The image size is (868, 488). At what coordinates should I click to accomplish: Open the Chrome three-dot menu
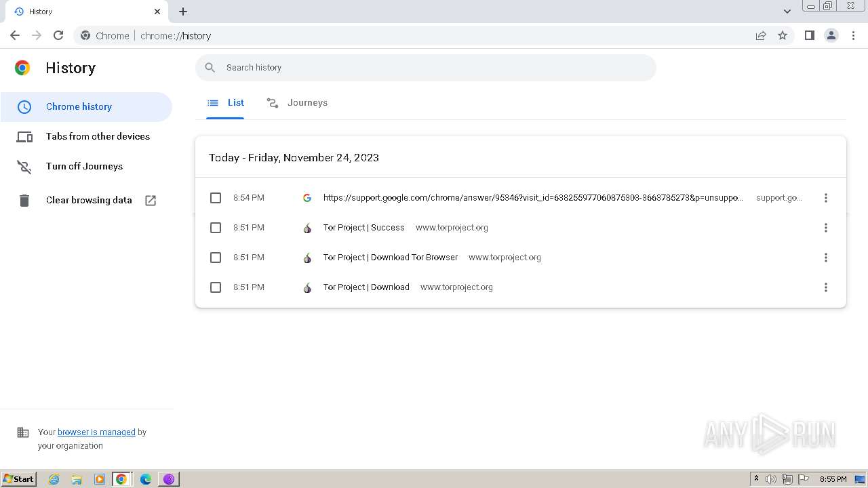click(854, 35)
